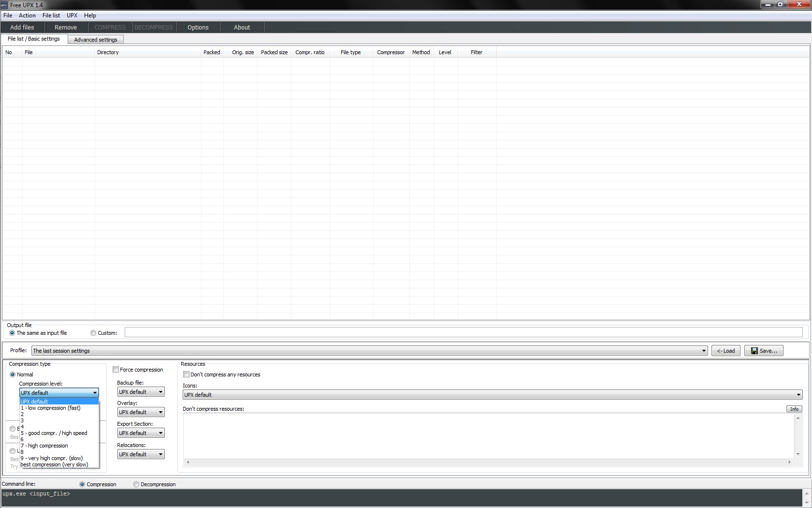Choose compression level 2 in the list
Image resolution: width=812 pixels, height=508 pixels.
click(x=59, y=414)
